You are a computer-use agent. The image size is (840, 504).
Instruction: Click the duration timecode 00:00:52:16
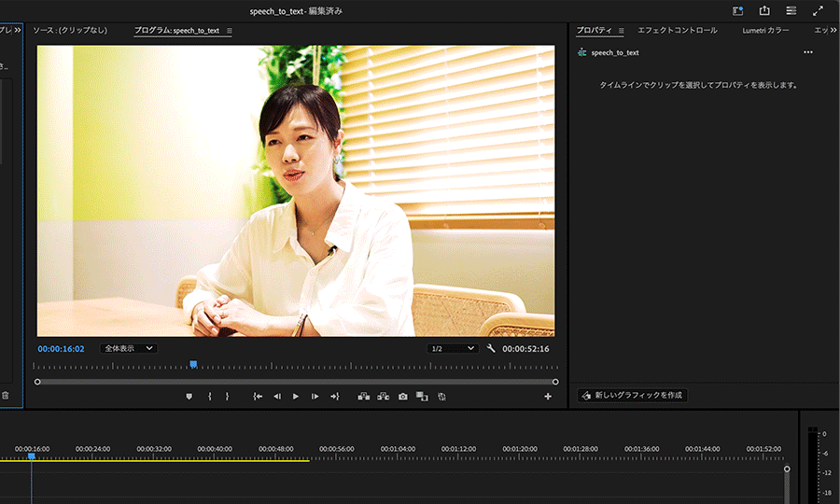pos(525,349)
